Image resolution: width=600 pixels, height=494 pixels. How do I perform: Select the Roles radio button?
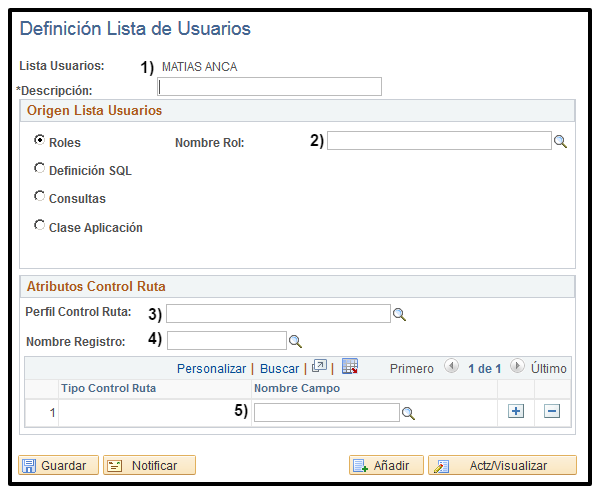[x=40, y=141]
